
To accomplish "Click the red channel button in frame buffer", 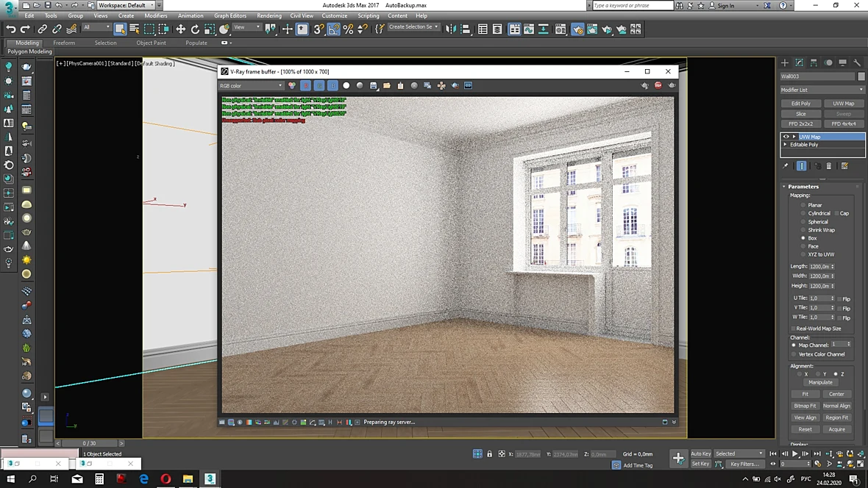I will coord(305,86).
